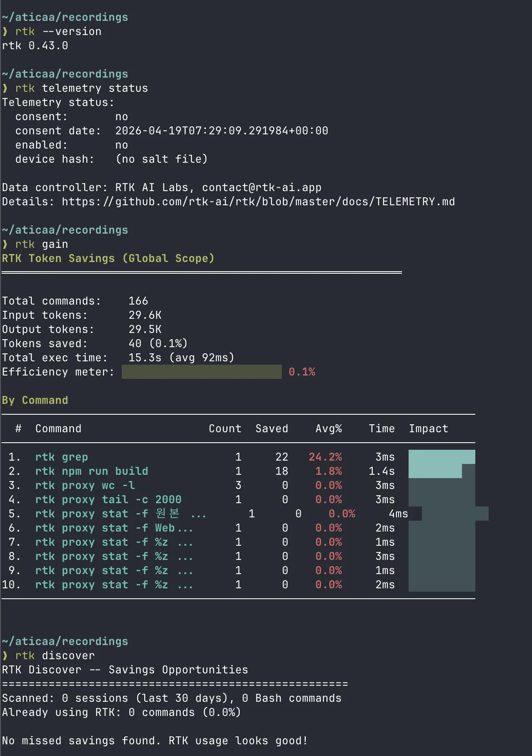Screen dimensions: 532x756
Task: Click the 'RTK Discover -- Savings Opportunities' heading
Action: pos(125,670)
